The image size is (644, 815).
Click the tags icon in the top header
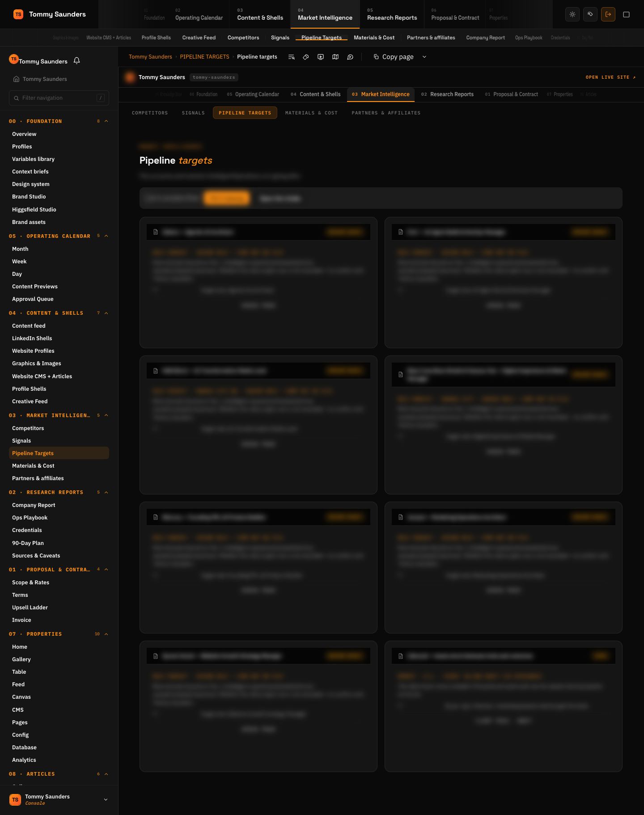click(590, 14)
